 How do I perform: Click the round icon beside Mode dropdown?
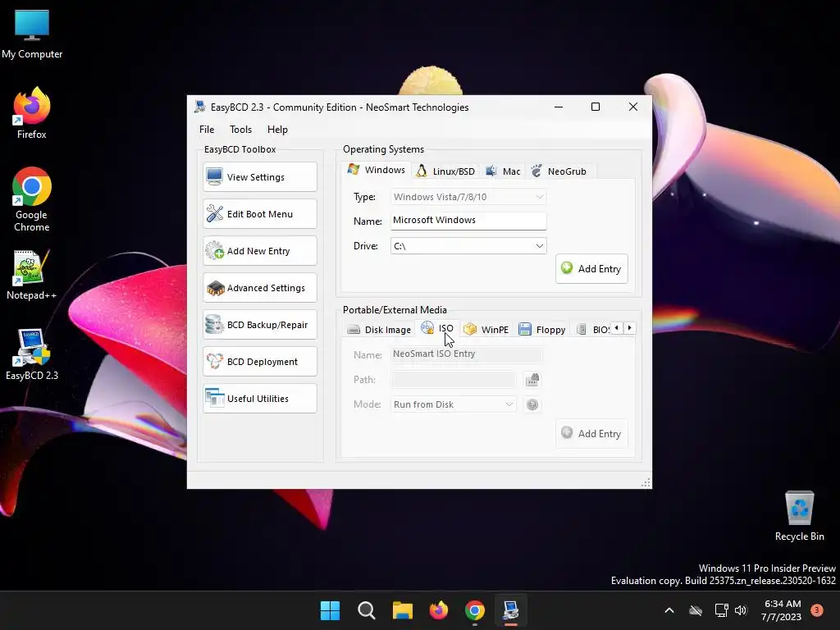tap(532, 404)
